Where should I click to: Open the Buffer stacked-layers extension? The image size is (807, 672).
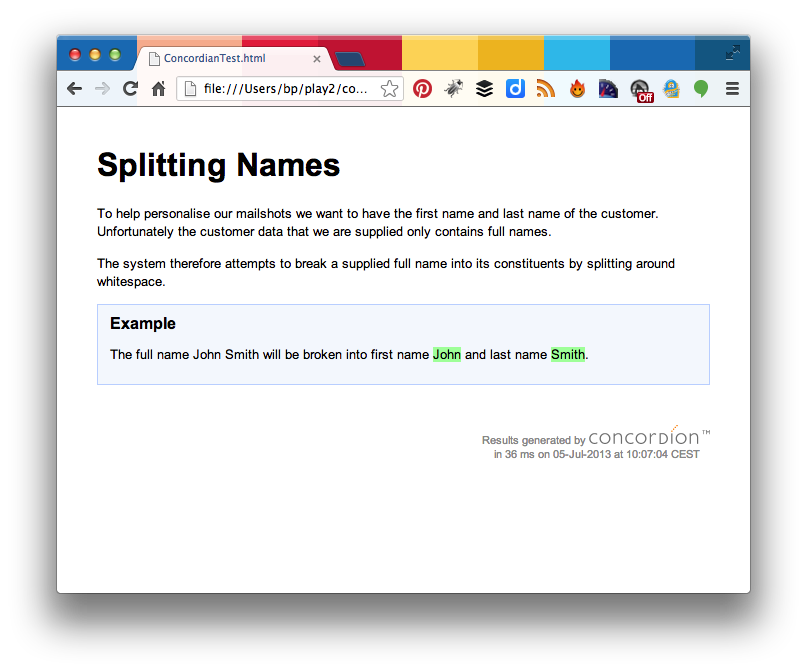tap(484, 89)
